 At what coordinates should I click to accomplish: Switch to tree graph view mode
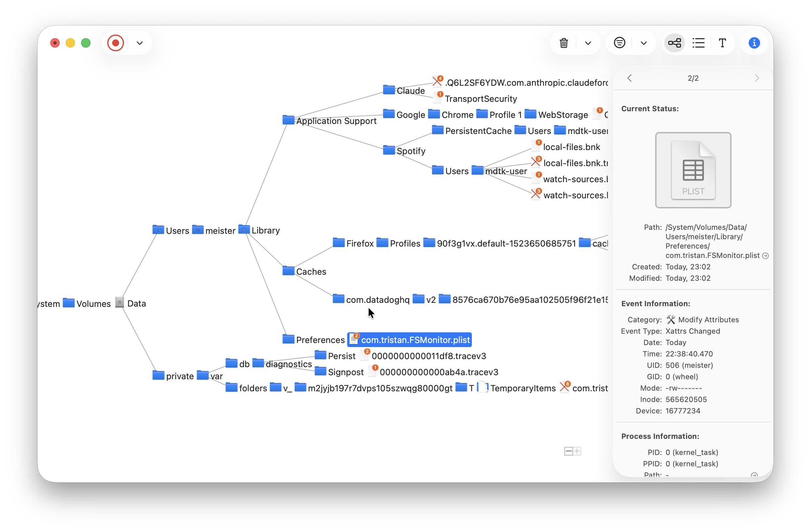pyautogui.click(x=675, y=43)
